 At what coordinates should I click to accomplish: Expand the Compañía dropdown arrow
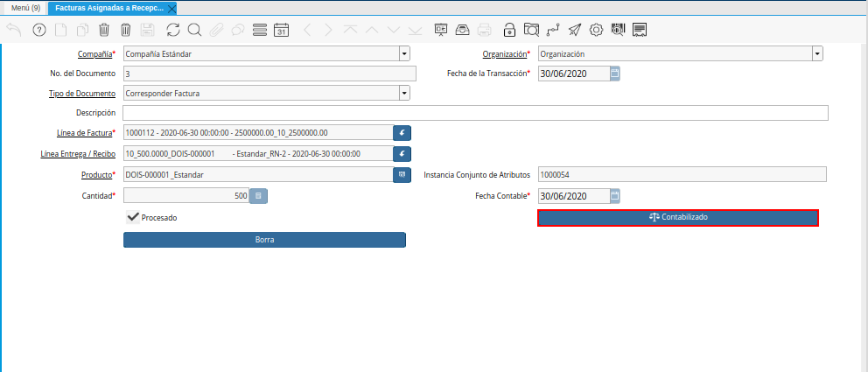point(404,53)
